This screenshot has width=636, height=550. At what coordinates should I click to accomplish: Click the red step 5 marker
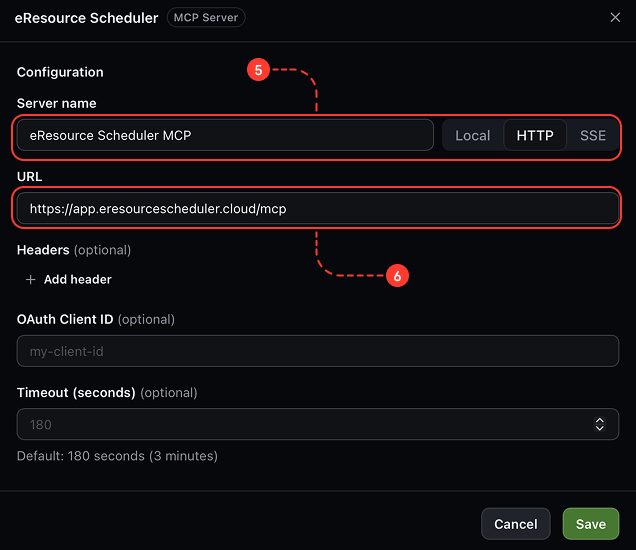(258, 70)
